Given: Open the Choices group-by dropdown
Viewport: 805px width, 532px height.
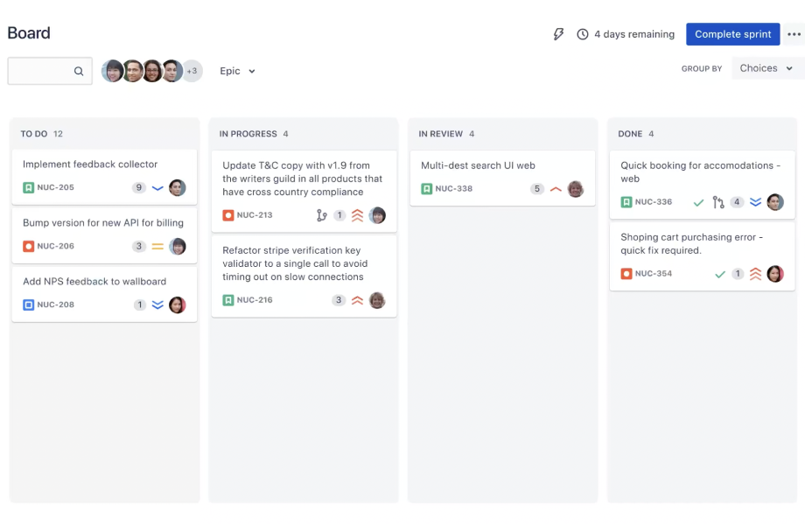Looking at the screenshot, I should [x=766, y=67].
